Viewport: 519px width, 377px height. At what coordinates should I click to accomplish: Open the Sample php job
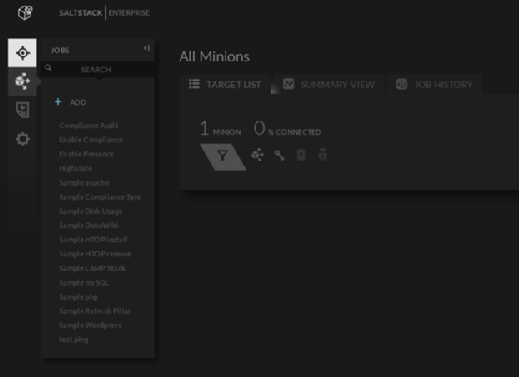click(78, 297)
